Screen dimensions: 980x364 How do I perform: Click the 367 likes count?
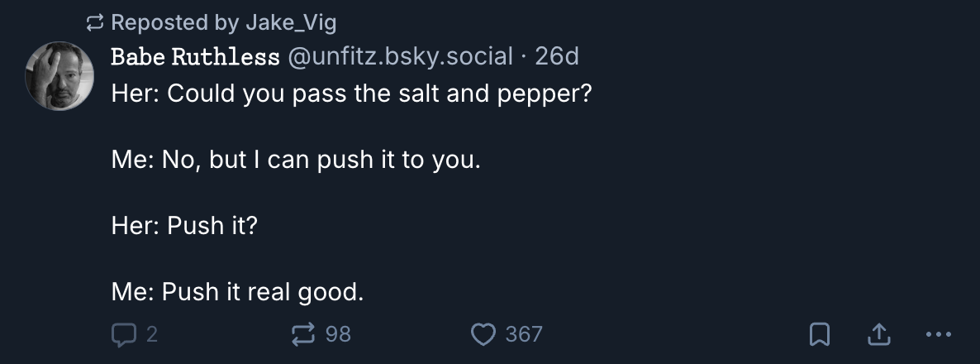(524, 334)
